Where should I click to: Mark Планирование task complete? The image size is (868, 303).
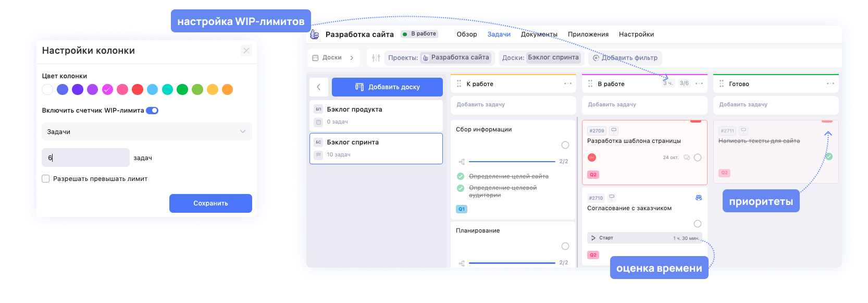(565, 246)
